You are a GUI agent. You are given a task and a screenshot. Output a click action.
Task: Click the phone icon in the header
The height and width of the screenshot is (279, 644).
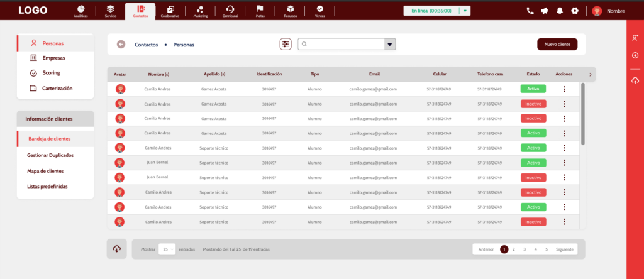coord(530,11)
